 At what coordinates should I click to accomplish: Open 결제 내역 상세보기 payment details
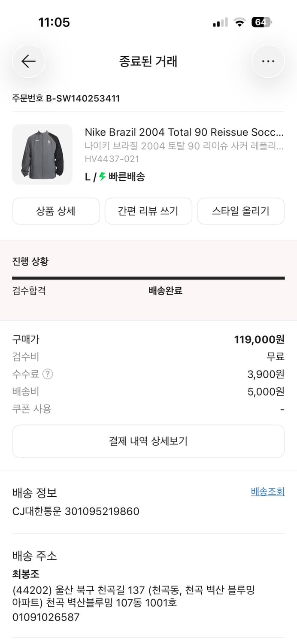[148, 441]
